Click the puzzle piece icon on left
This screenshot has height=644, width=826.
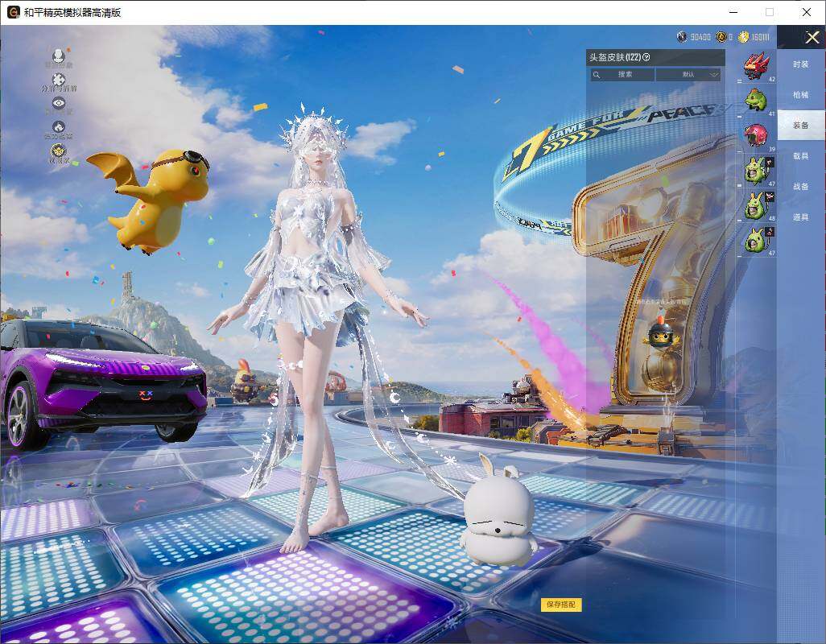click(x=59, y=81)
